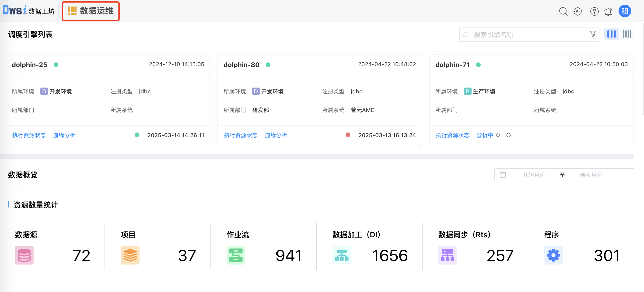Open the global search magnifier icon
Screen dimensions: 644x292
coord(563,11)
